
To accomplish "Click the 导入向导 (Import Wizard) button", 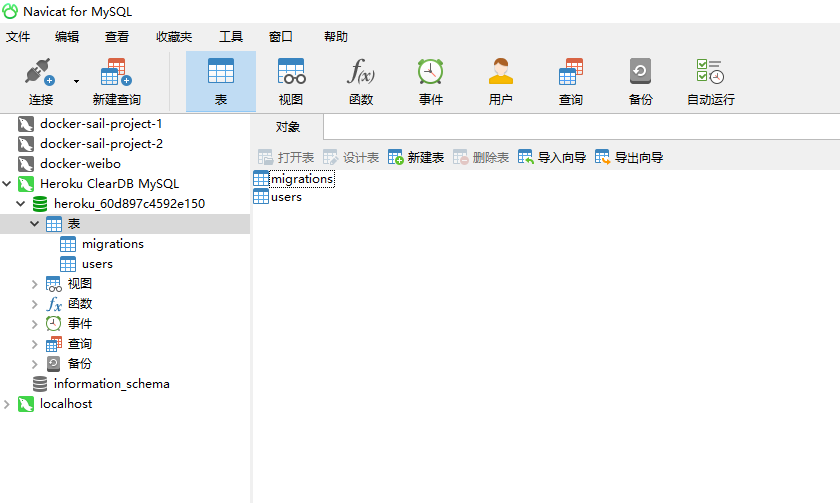I will coord(552,157).
